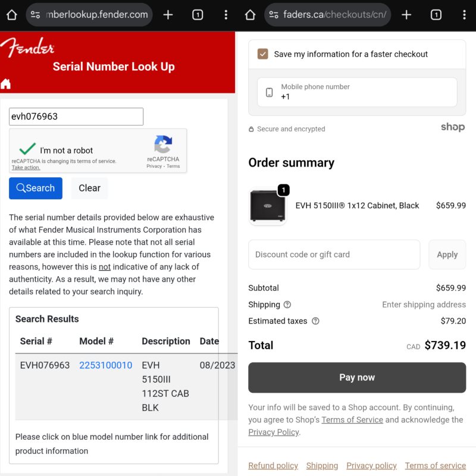This screenshot has width=476, height=476.
Task: Click the blue Search button
Action: (36, 188)
